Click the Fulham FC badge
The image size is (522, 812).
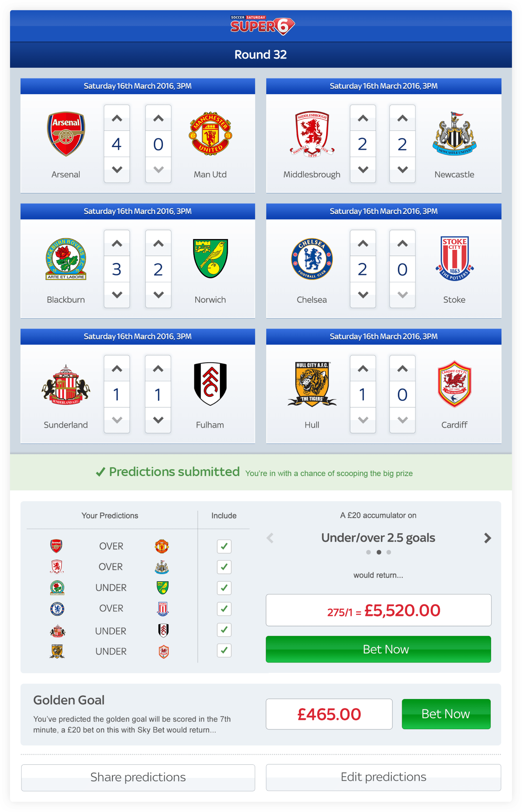(x=210, y=385)
